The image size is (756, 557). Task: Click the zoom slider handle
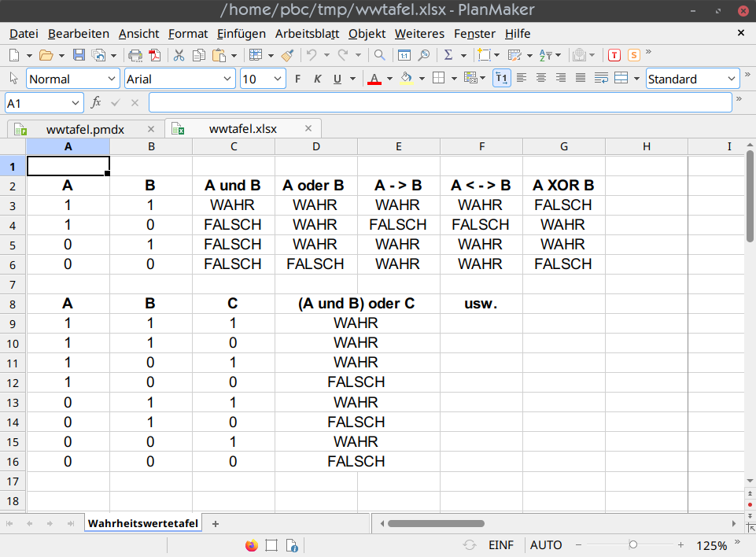tap(633, 545)
